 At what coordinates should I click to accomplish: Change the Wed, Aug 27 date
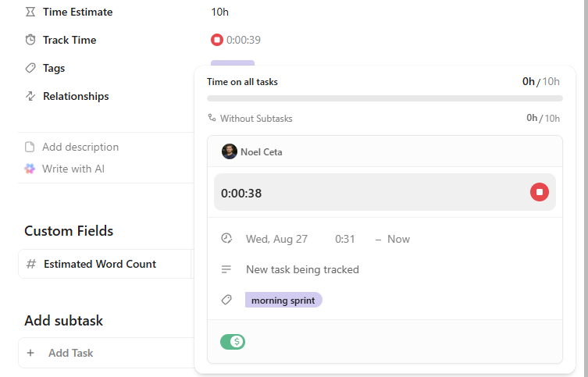276,239
